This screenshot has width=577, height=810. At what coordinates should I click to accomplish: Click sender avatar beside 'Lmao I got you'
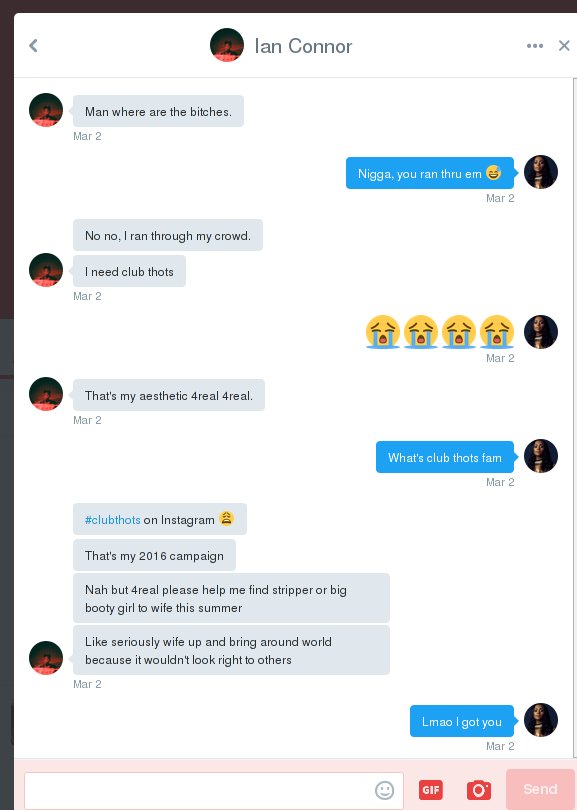541,720
